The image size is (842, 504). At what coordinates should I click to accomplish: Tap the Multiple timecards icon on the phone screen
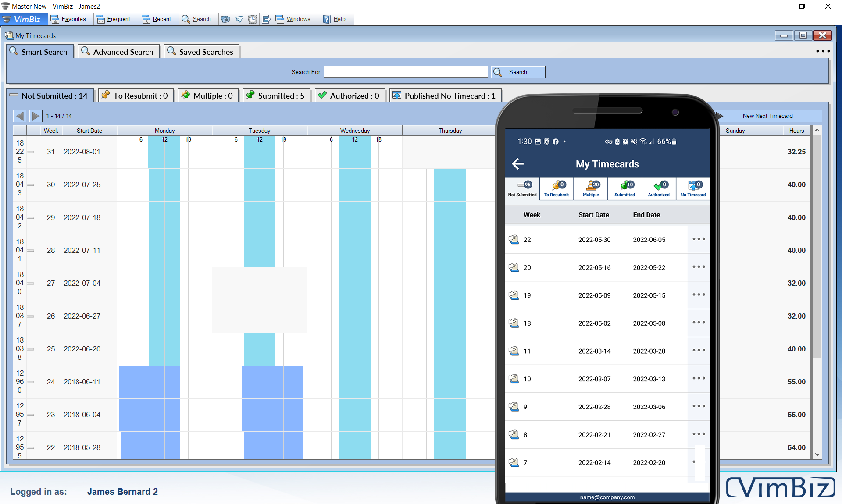pyautogui.click(x=590, y=188)
